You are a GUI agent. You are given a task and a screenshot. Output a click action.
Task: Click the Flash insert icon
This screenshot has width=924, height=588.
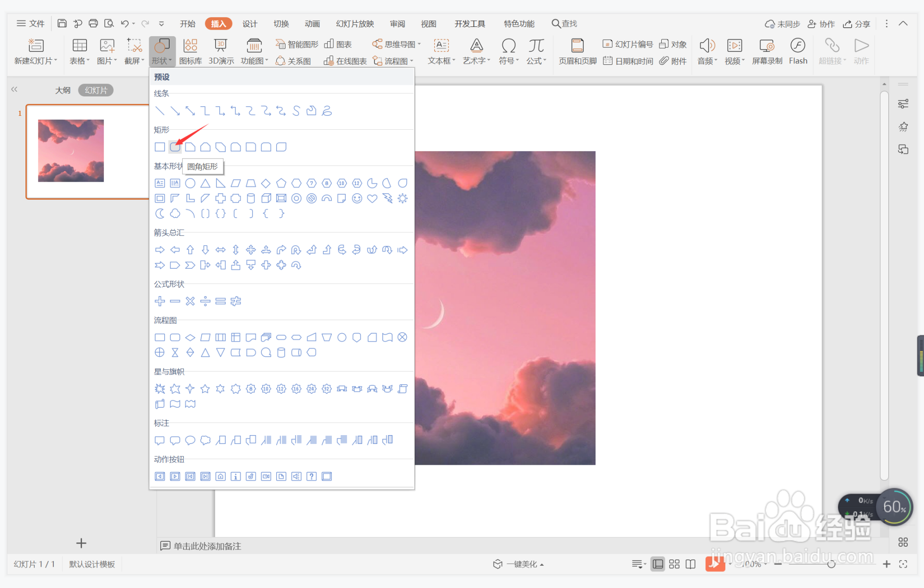798,52
